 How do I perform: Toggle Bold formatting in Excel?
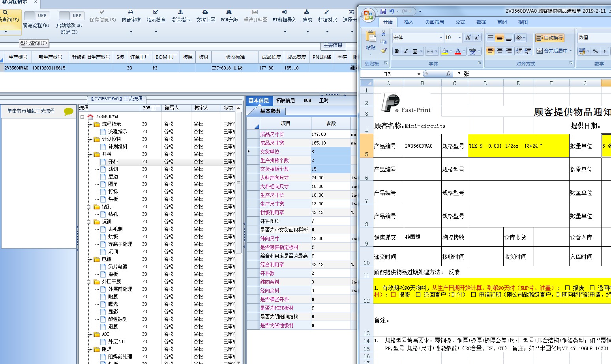click(x=397, y=51)
